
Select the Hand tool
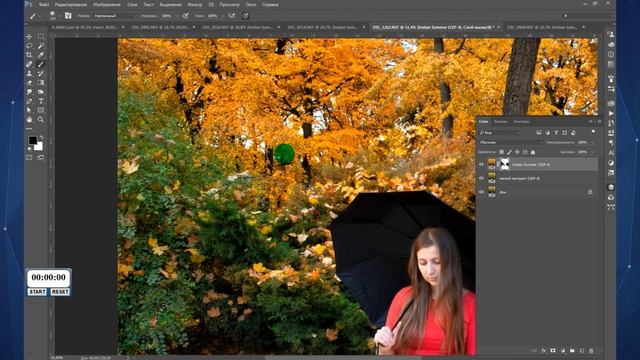(x=29, y=120)
